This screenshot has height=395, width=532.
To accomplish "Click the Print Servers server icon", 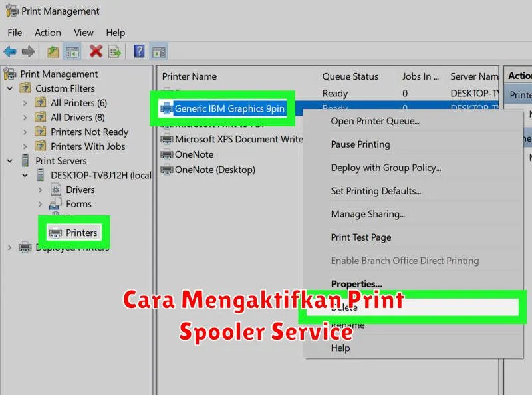I will coord(25,160).
